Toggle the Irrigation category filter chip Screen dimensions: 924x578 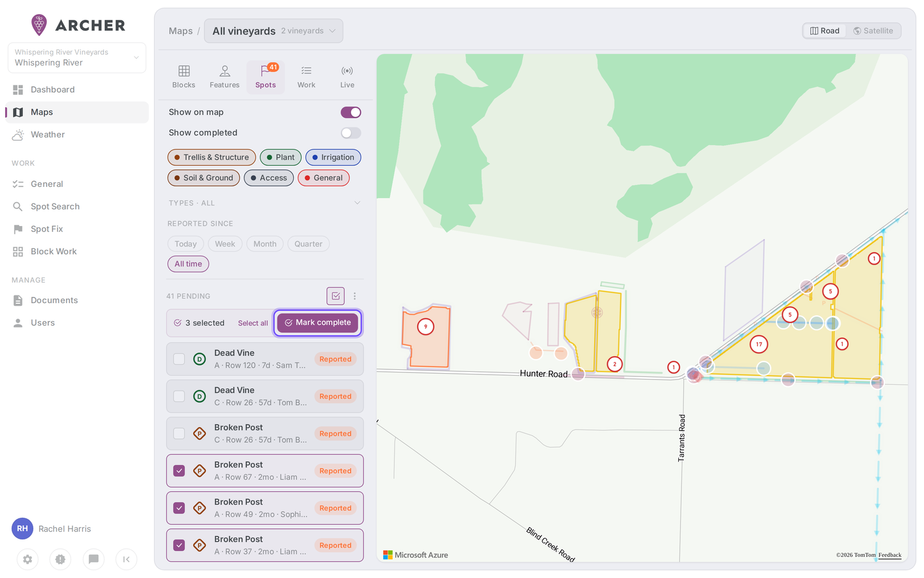pyautogui.click(x=333, y=157)
